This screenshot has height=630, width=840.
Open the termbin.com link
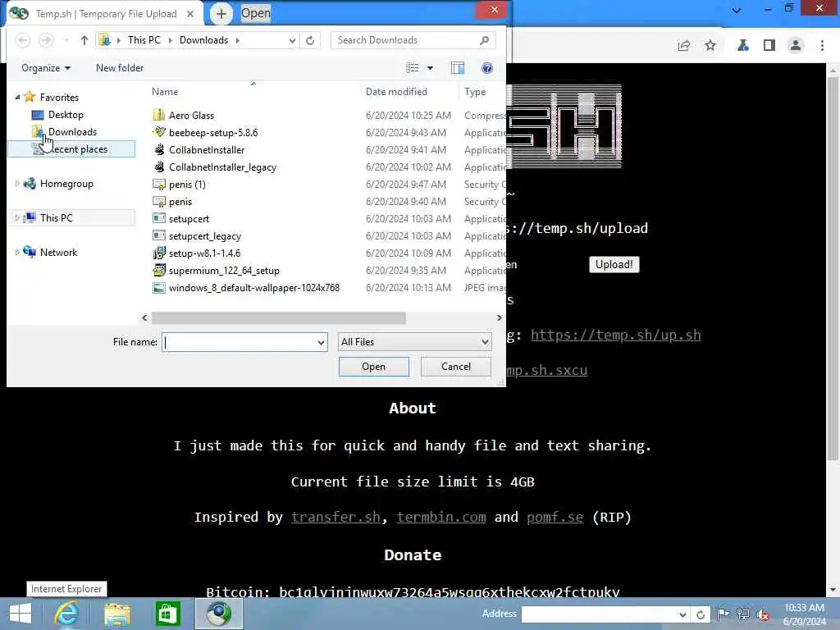click(x=441, y=517)
